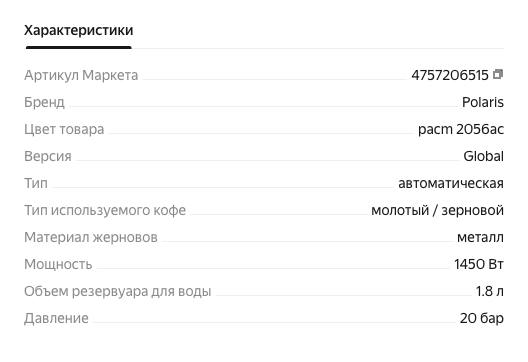Click the Бренд label
Screen dimensions: 528x362
(x=44, y=102)
